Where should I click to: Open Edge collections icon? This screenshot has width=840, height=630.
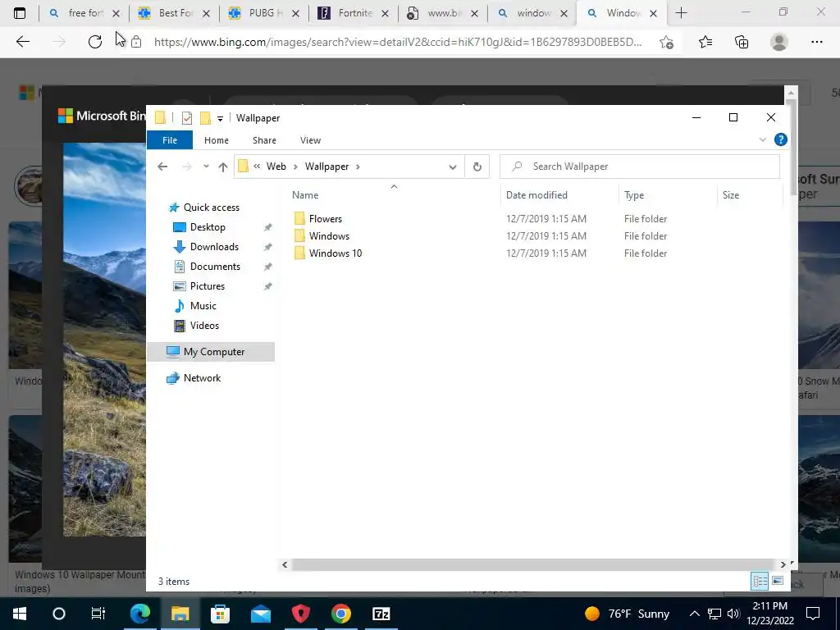click(x=742, y=42)
